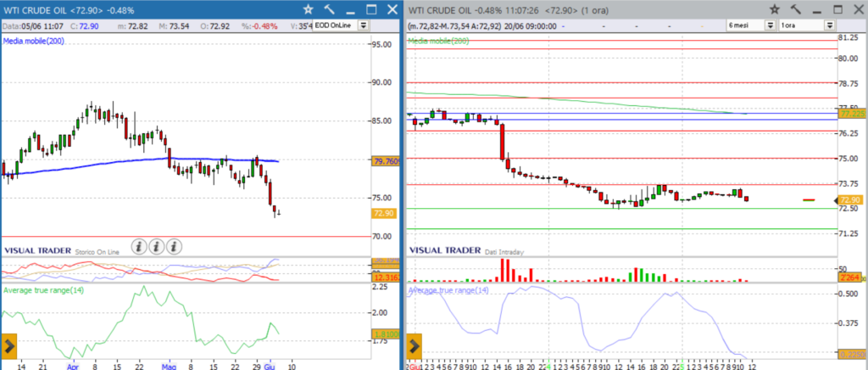This screenshot has height=370, width=868.
Task: Click the Apr label on left date axis
Action: tap(73, 366)
